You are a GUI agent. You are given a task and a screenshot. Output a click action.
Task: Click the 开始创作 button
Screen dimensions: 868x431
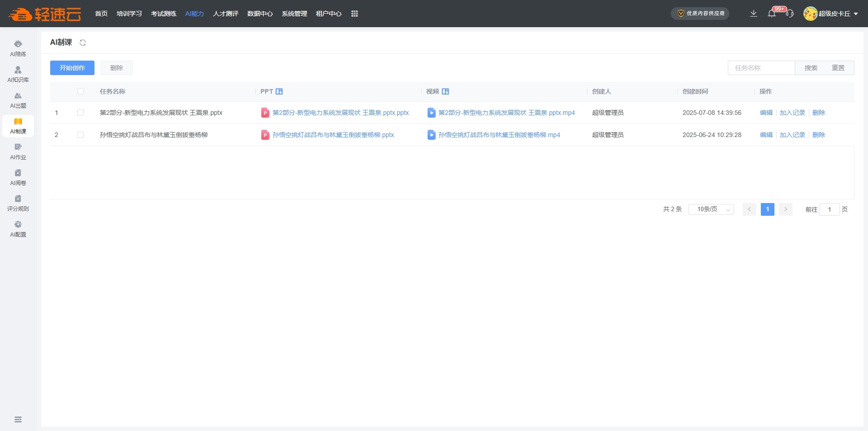point(72,68)
